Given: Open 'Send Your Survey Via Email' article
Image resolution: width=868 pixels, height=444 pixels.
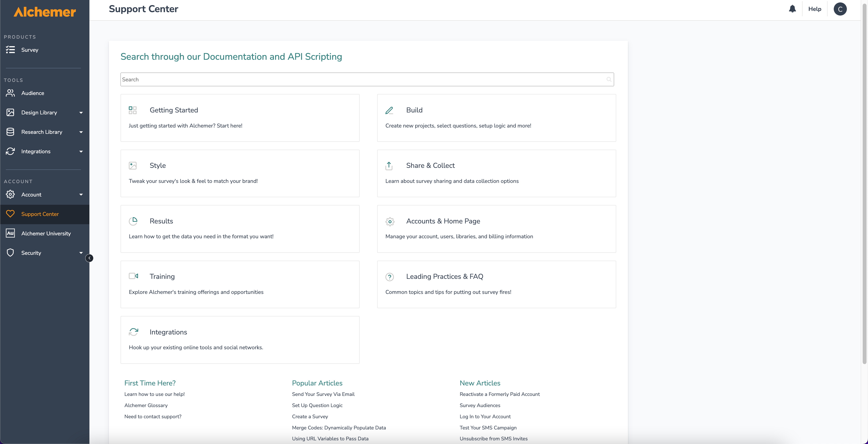Looking at the screenshot, I should click(323, 394).
